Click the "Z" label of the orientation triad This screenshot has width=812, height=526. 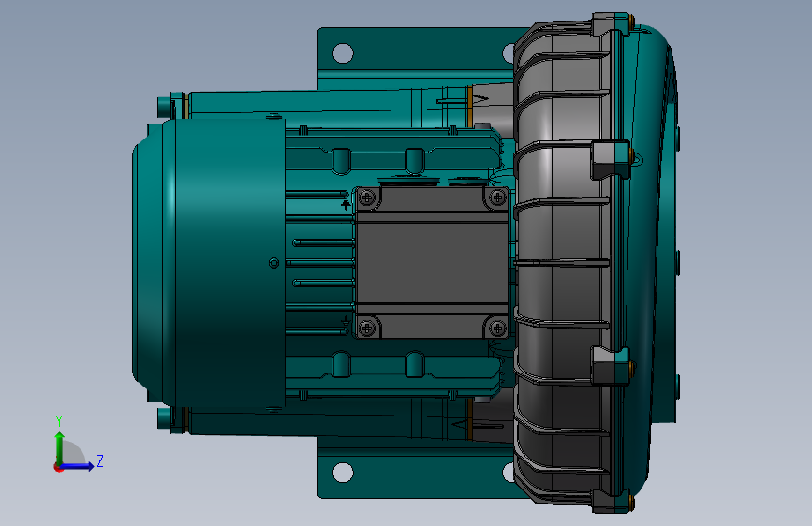[100, 460]
